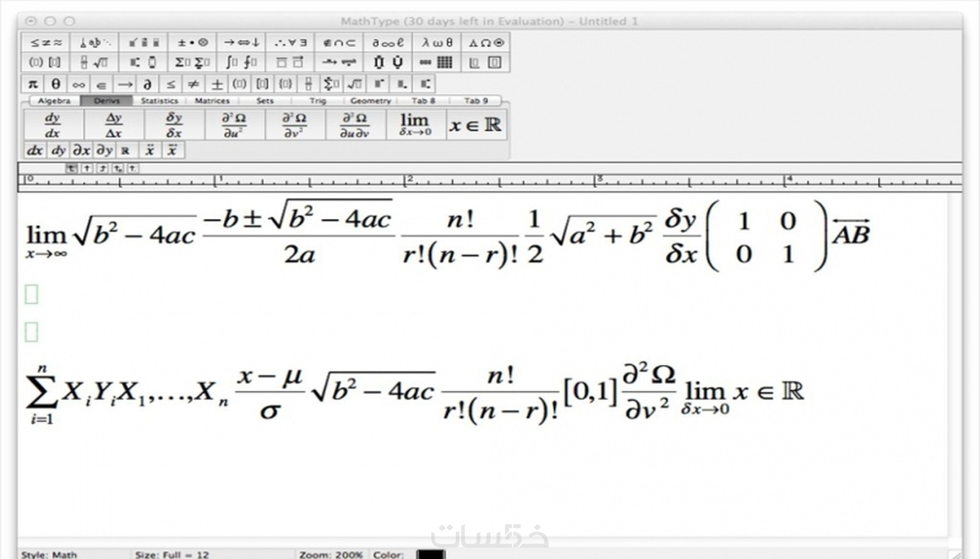Viewport: 980px width, 559px height.
Task: Click the Zoom: 200% status bar entry
Action: tap(331, 554)
